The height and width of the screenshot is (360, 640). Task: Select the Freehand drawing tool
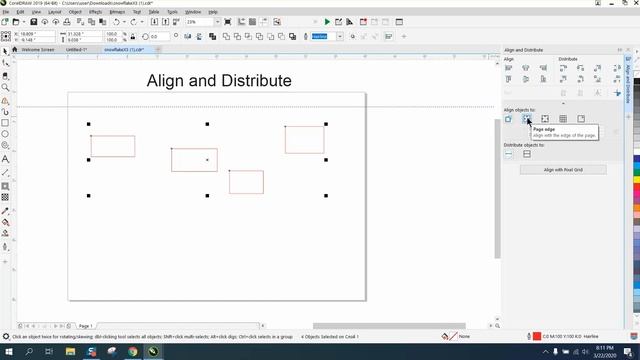coord(5,100)
